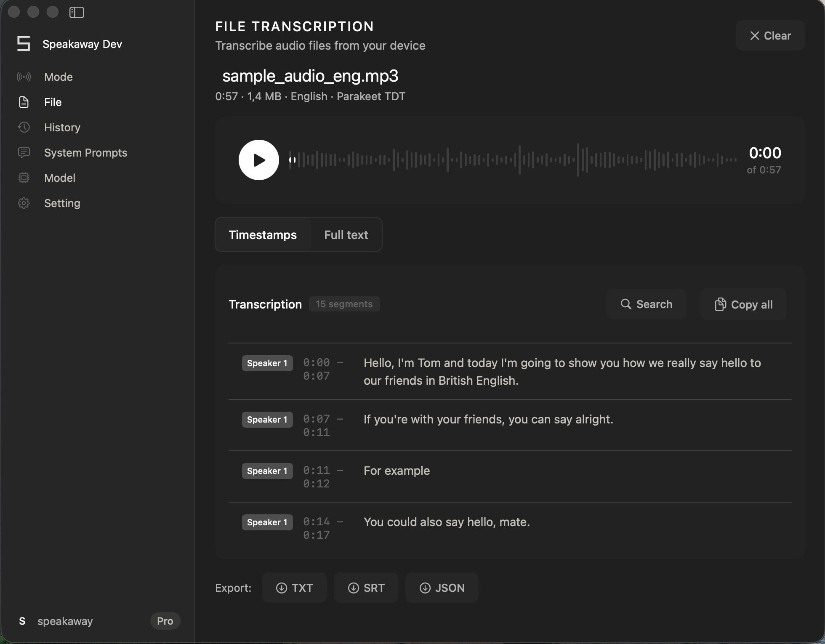Seek within the audio waveform
Image resolution: width=825 pixels, height=644 pixels.
513,160
